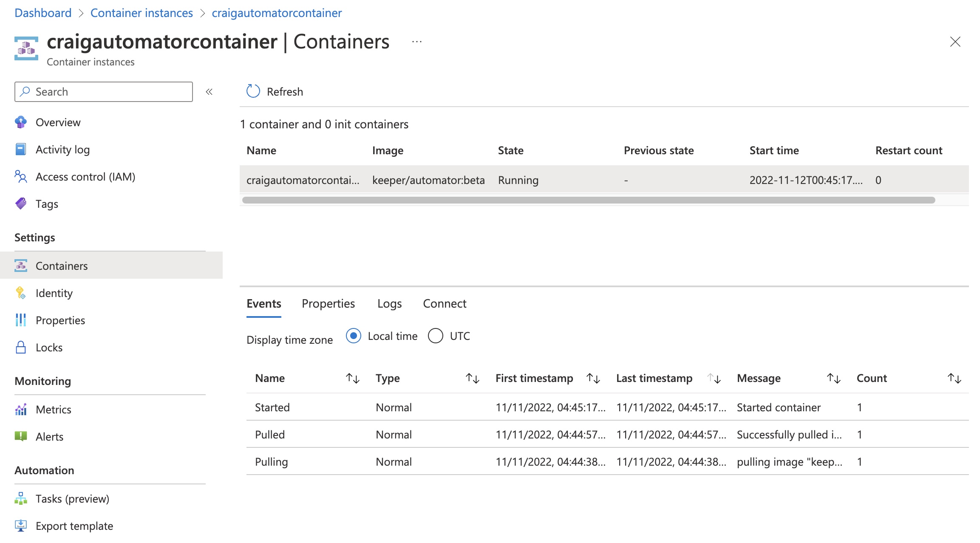The height and width of the screenshot is (543, 980).
Task: Open Access control (IAM) people icon
Action: [21, 177]
